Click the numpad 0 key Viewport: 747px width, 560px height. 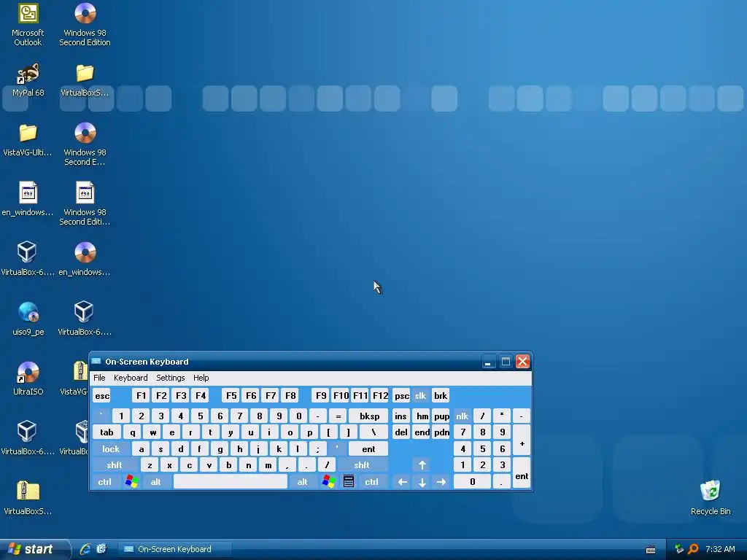click(472, 481)
